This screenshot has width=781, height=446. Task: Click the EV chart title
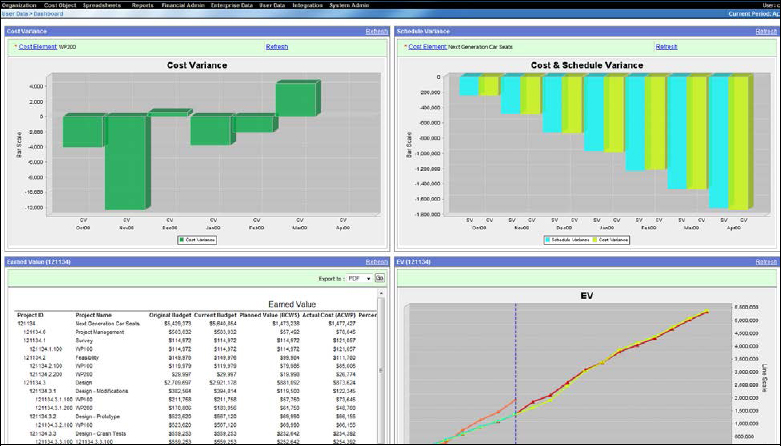[x=587, y=296]
